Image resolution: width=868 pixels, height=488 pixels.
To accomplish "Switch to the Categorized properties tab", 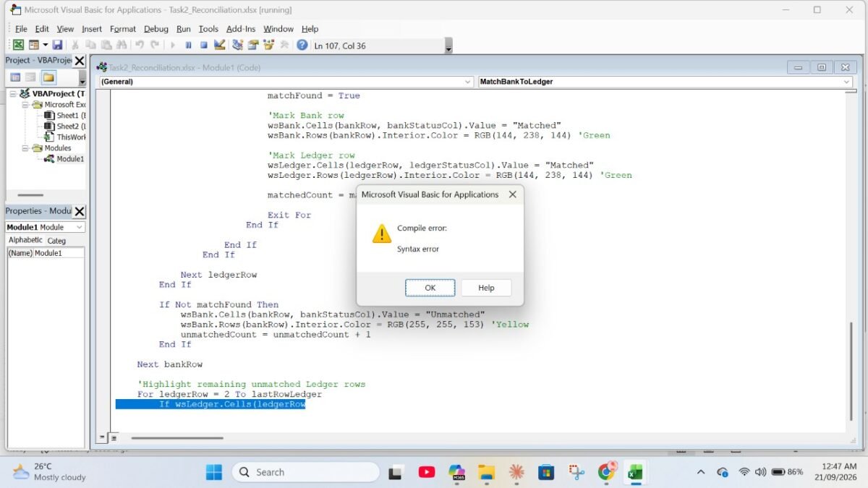I will [x=56, y=241].
